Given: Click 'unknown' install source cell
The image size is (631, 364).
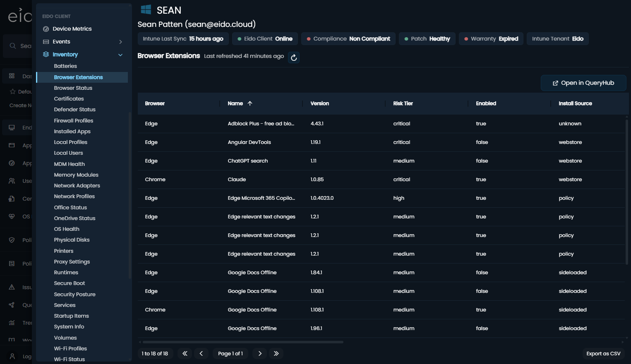Looking at the screenshot, I should [x=570, y=124].
